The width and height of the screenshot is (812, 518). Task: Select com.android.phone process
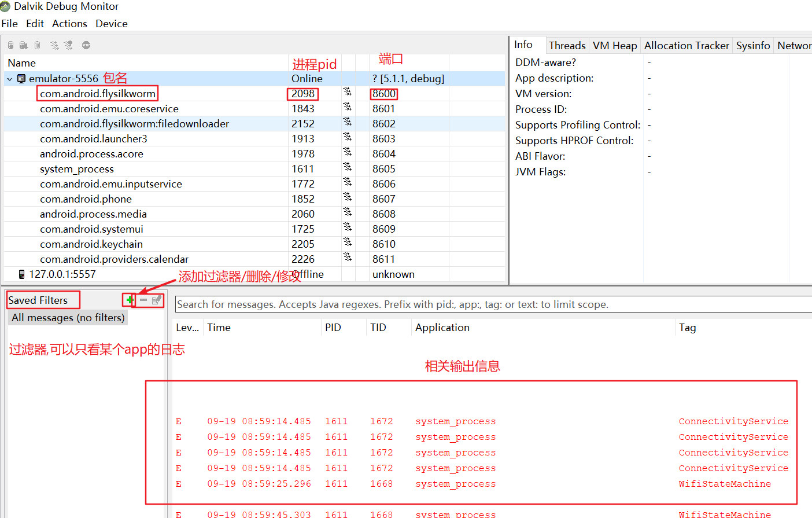tap(86, 199)
